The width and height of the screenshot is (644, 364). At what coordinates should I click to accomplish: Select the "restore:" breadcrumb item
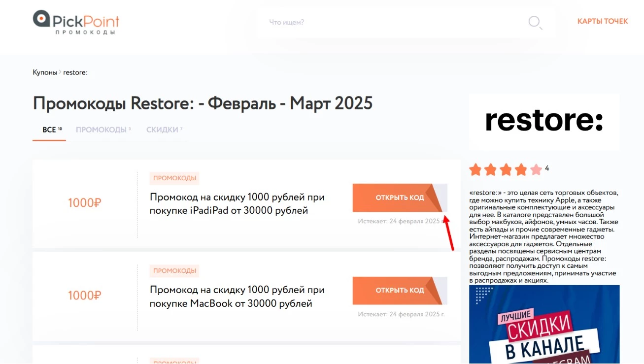click(75, 72)
